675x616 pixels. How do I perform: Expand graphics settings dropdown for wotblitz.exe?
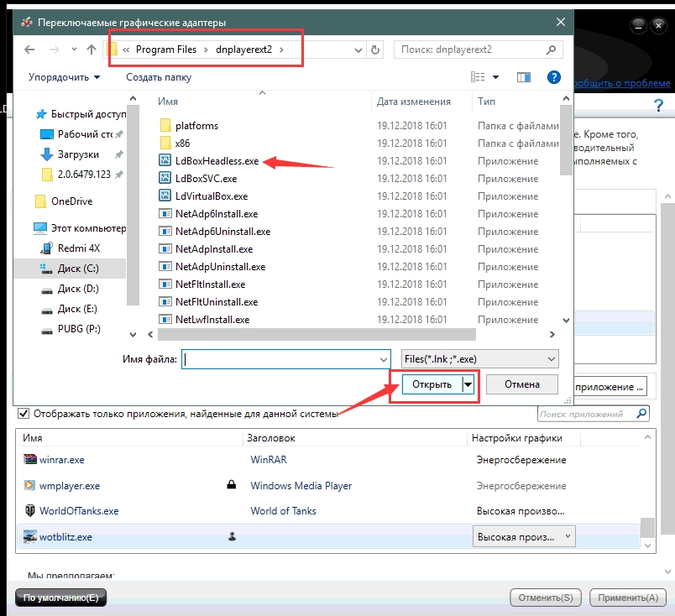pos(568,536)
